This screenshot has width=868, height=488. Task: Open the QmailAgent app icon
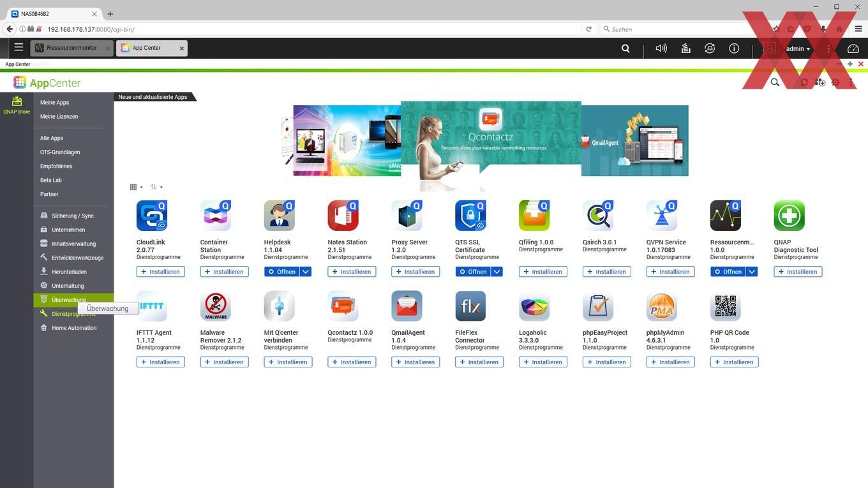(x=407, y=306)
